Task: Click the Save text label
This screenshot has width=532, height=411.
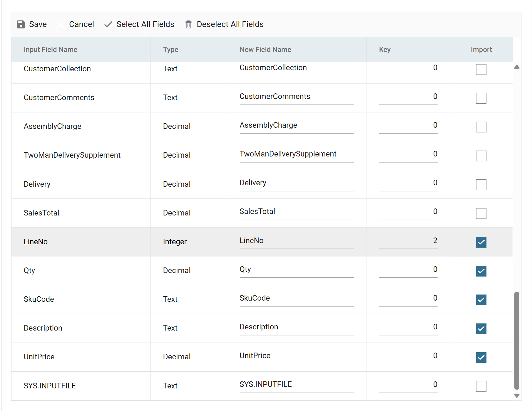Action: (38, 24)
